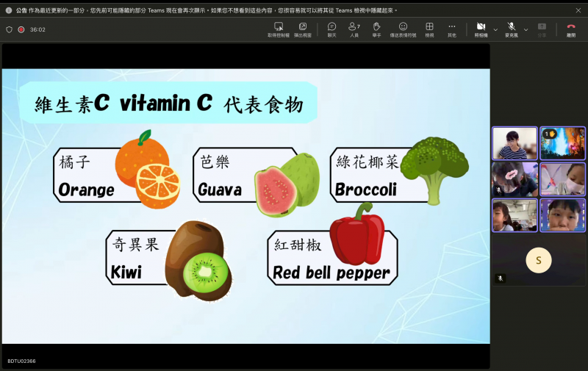This screenshot has height=371, width=588.
Task: Unmute the microphone (麥克風)
Action: pos(511,29)
